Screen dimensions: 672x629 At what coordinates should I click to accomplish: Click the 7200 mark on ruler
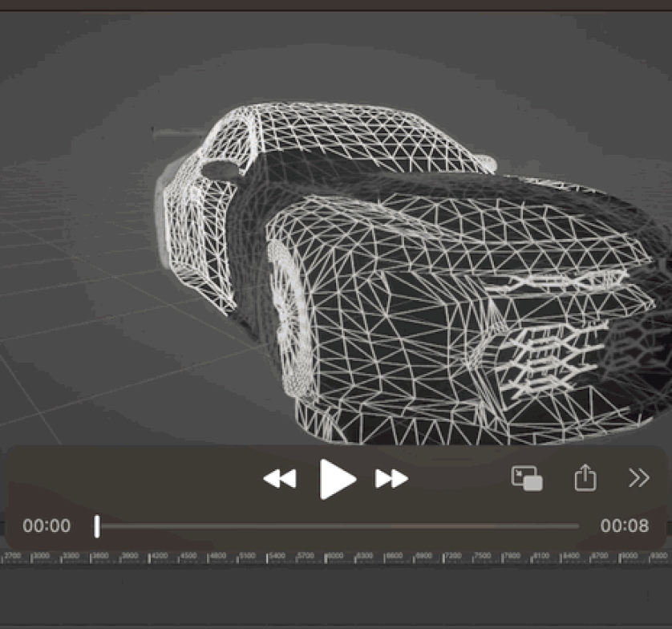[x=452, y=556]
